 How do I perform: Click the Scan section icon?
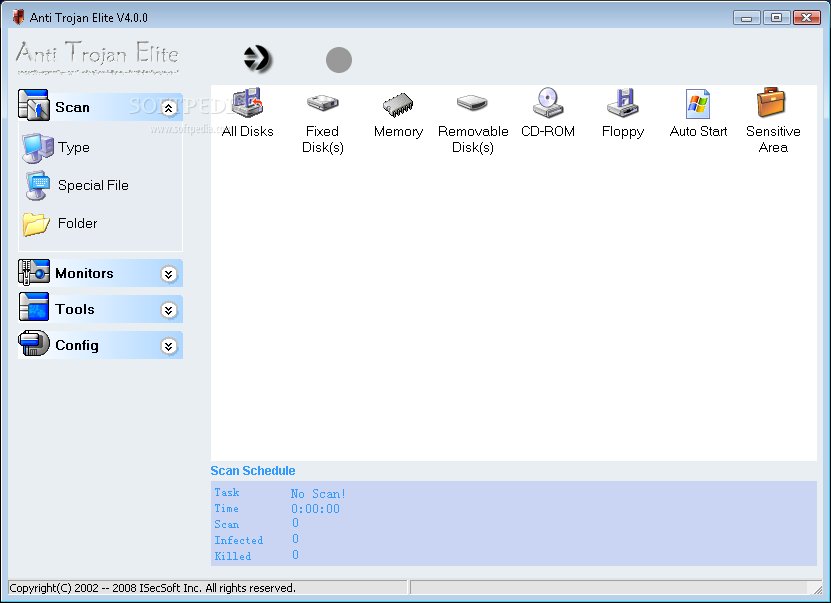(33, 105)
